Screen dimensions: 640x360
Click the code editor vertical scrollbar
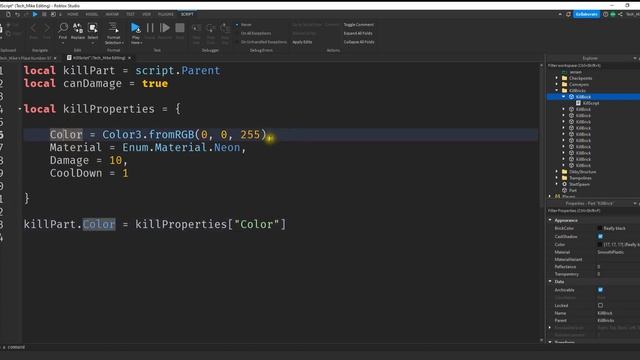(542, 202)
